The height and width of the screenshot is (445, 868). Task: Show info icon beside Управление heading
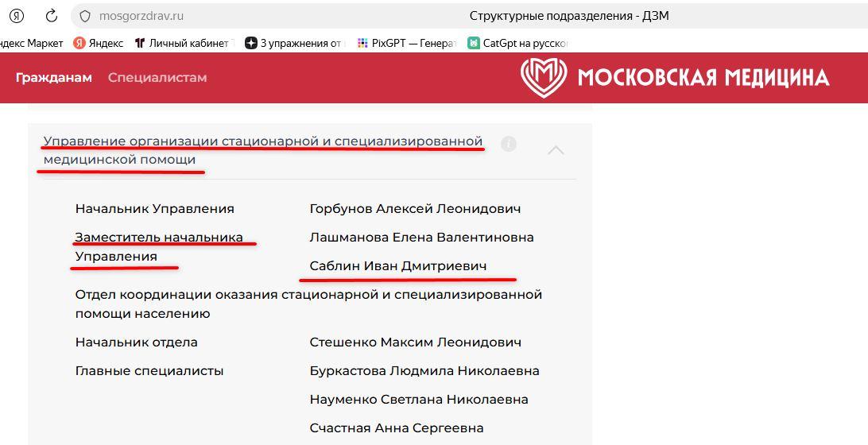tap(508, 145)
